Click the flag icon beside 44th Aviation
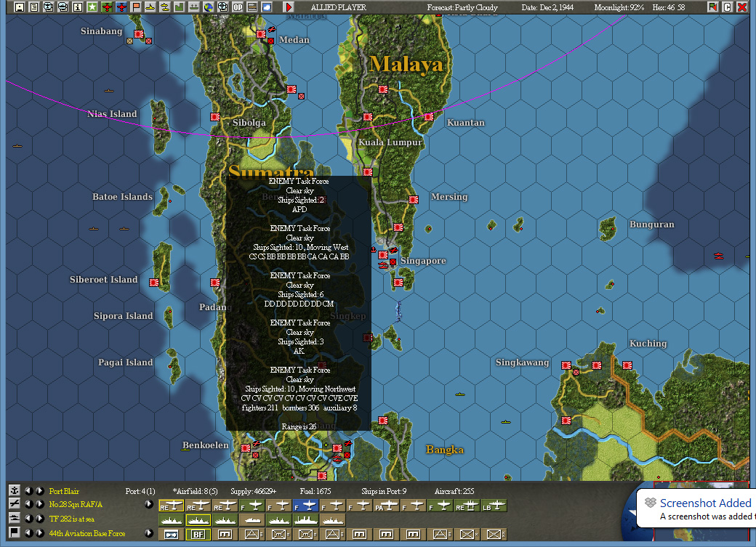Screen dimensions: 756x547 (x=15, y=532)
